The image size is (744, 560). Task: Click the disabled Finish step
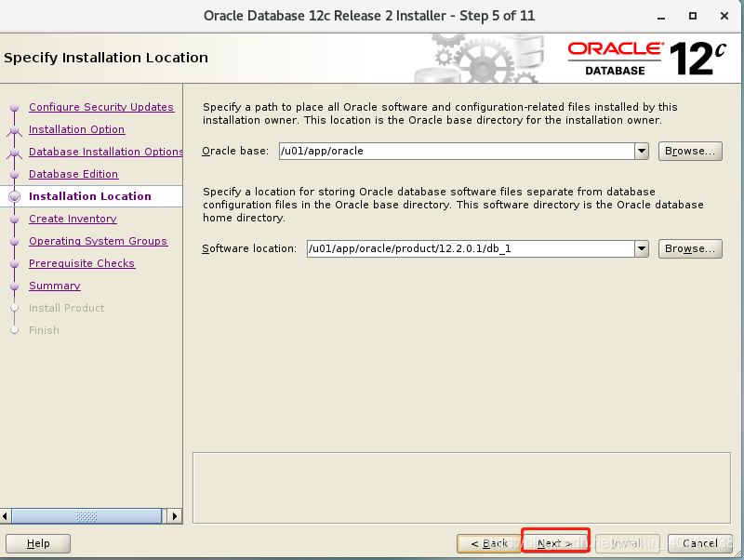44,330
